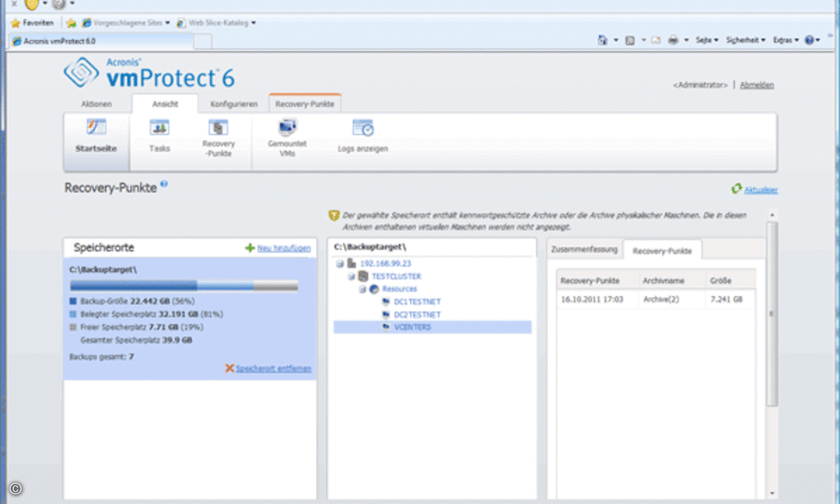Image resolution: width=840 pixels, height=504 pixels.
Task: Switch to the Konfigurieren tab
Action: point(234,104)
